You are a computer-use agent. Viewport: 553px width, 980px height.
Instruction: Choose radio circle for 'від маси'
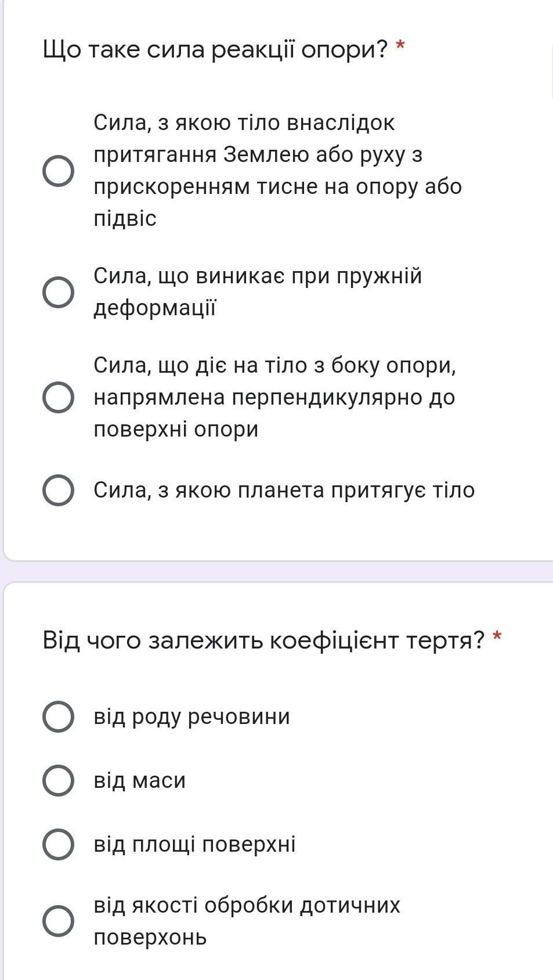coord(58,780)
